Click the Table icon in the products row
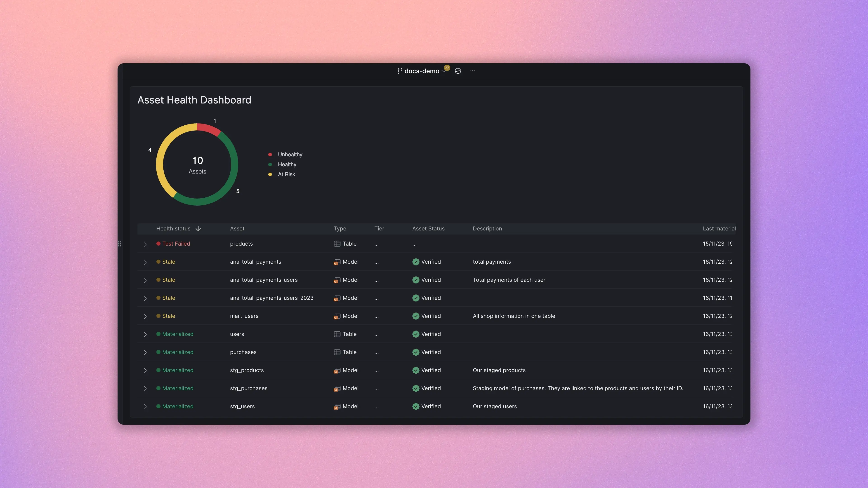868x488 pixels. tap(337, 244)
